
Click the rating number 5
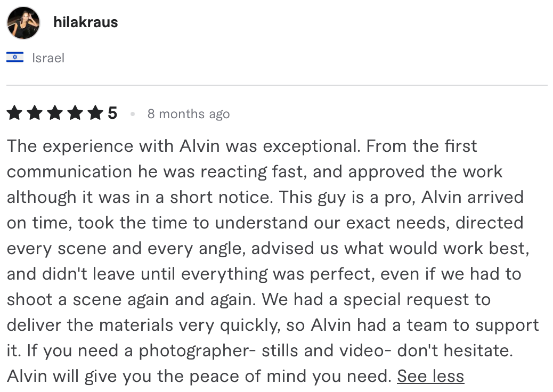[x=112, y=113]
